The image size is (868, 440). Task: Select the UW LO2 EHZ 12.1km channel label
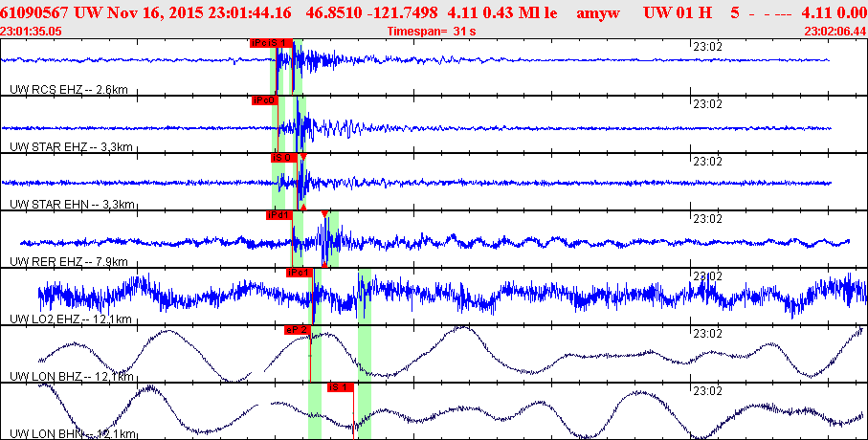tap(71, 319)
